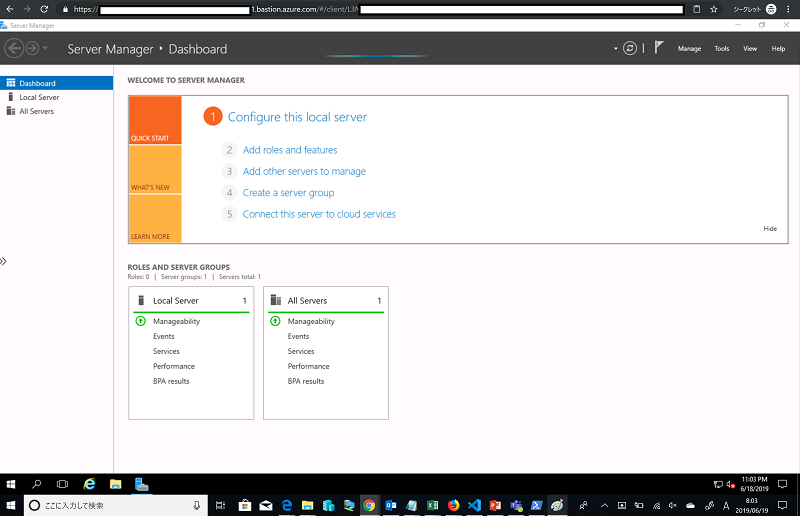
Task: Click the Server Manager back arrow
Action: pyautogui.click(x=14, y=48)
